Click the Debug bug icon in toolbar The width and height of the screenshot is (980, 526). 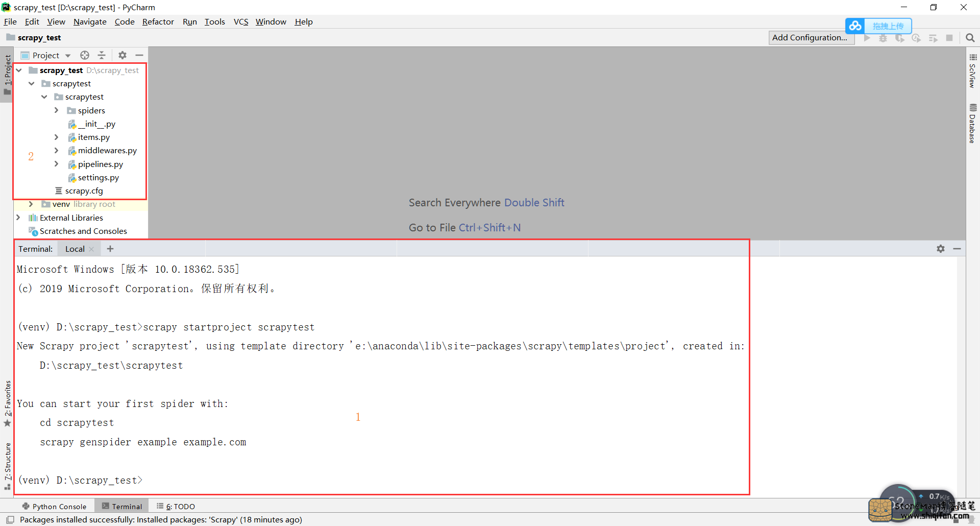[x=883, y=38]
